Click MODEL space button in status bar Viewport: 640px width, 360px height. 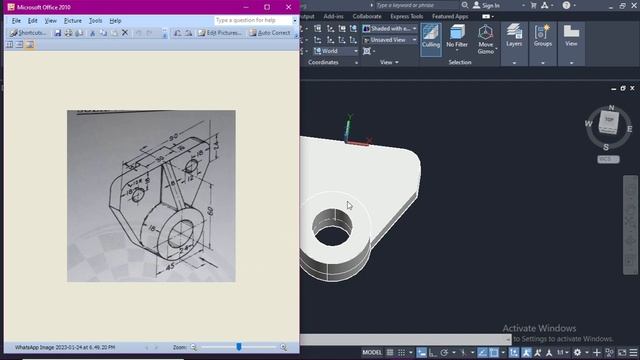(372, 352)
